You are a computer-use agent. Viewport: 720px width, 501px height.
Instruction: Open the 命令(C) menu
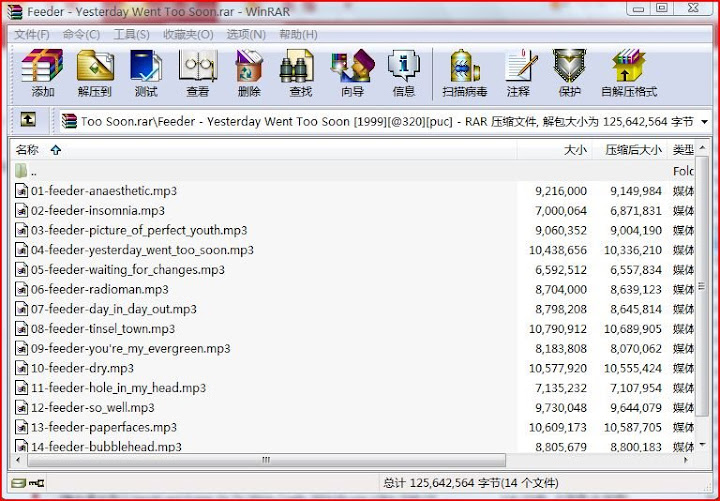pos(81,34)
